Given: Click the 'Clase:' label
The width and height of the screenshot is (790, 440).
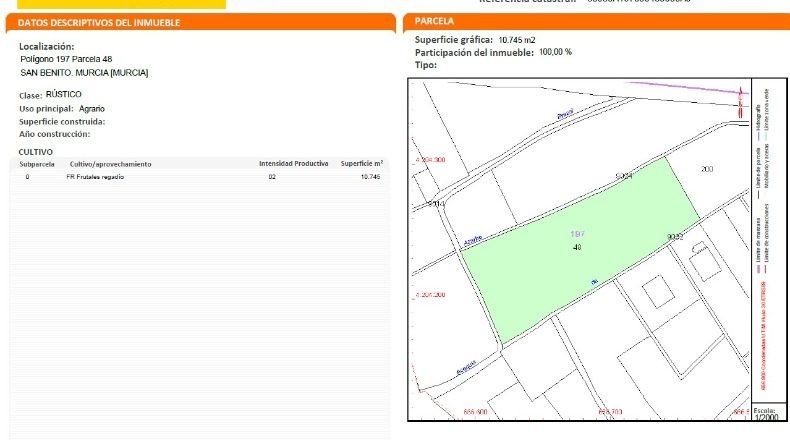Looking at the screenshot, I should pyautogui.click(x=30, y=95).
